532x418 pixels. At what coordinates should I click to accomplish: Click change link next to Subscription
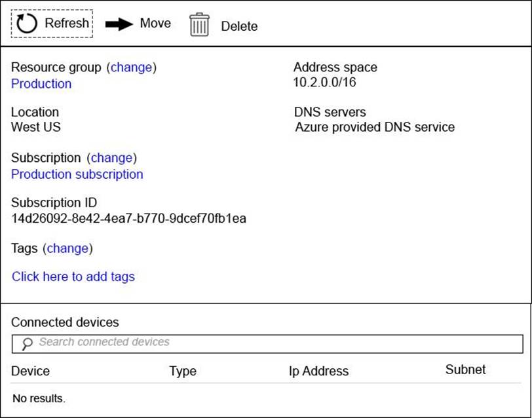coord(111,158)
